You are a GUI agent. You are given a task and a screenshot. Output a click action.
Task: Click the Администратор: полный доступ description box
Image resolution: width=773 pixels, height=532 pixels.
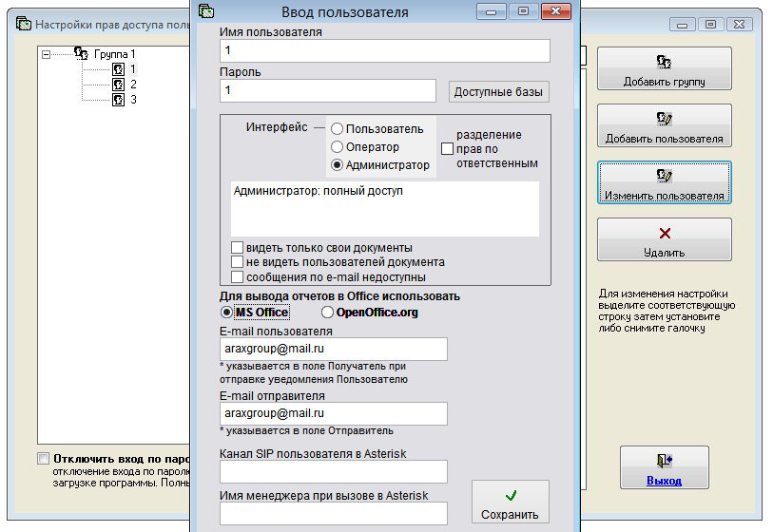pos(384,209)
